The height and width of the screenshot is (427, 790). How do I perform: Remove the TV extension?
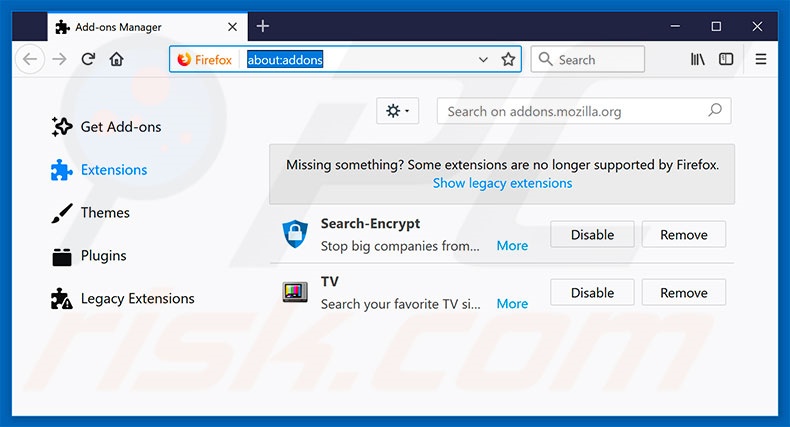(684, 293)
